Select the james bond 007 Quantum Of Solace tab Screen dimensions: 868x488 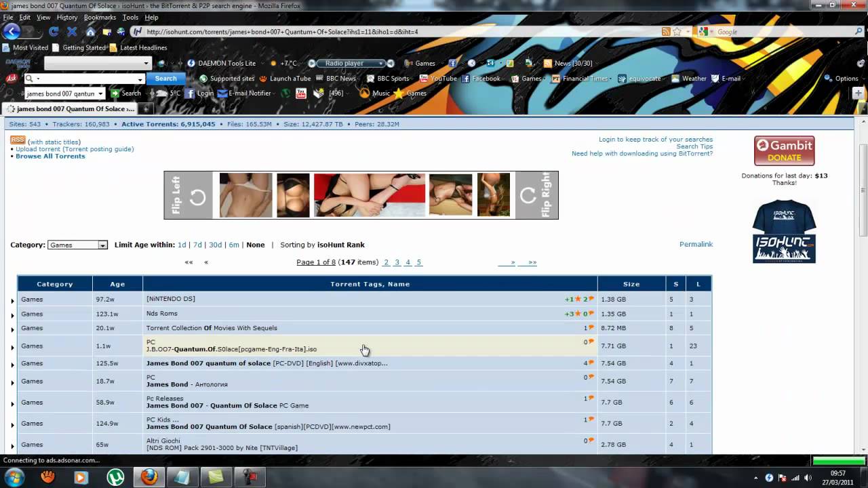click(x=68, y=108)
